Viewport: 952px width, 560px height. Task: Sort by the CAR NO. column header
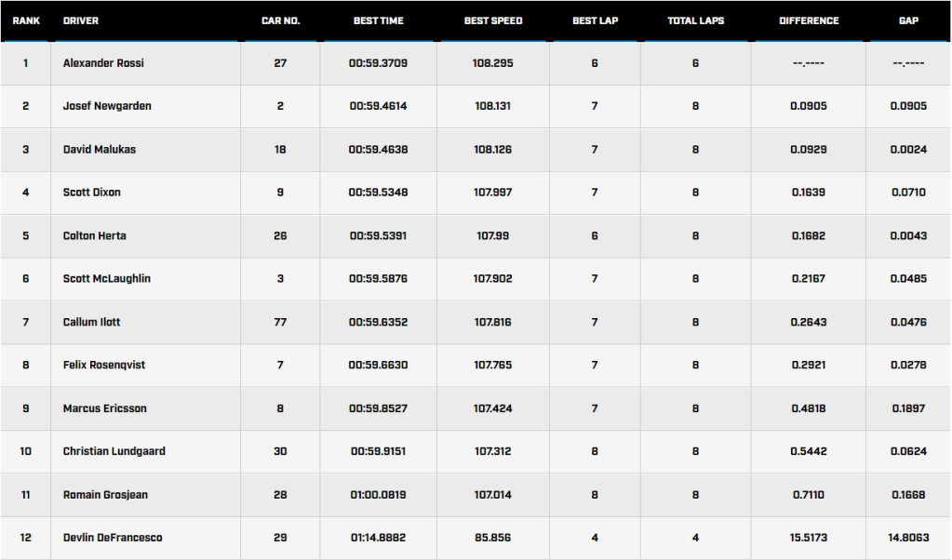click(280, 20)
